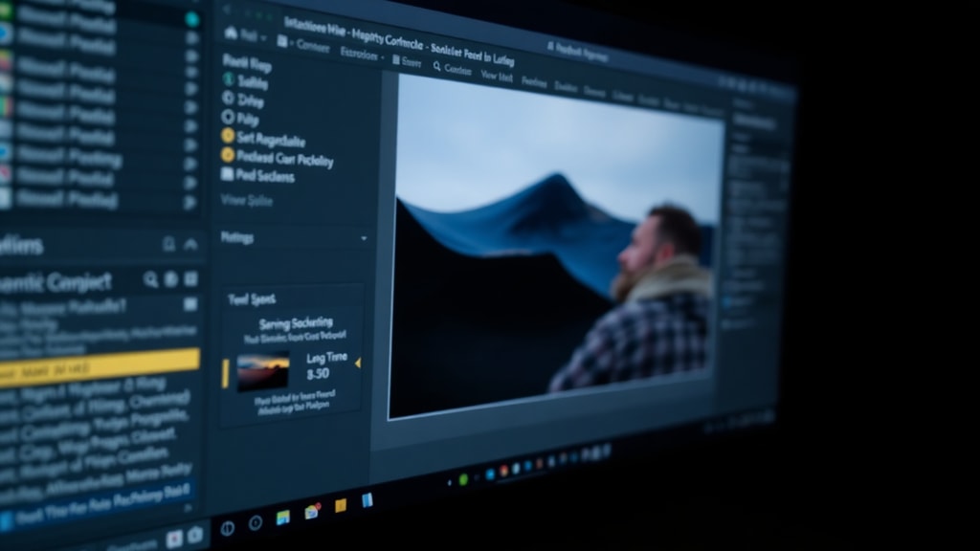Open the mail app in the taskbar
The width and height of the screenshot is (980, 551).
click(x=312, y=512)
